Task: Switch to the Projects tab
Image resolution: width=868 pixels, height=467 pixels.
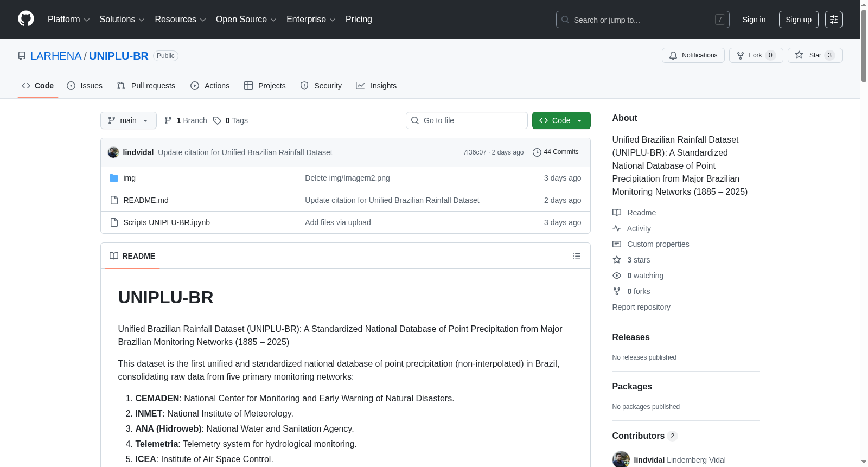Action: (265, 86)
